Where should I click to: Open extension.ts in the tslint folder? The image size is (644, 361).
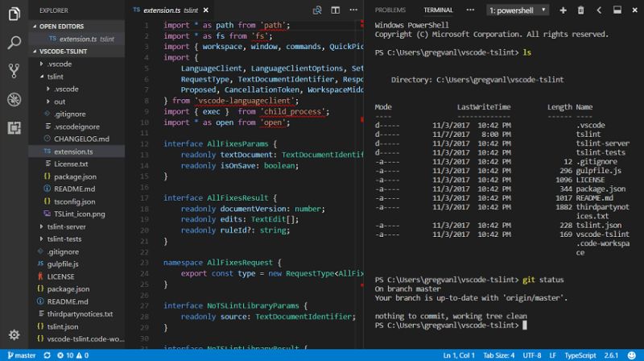[76, 151]
